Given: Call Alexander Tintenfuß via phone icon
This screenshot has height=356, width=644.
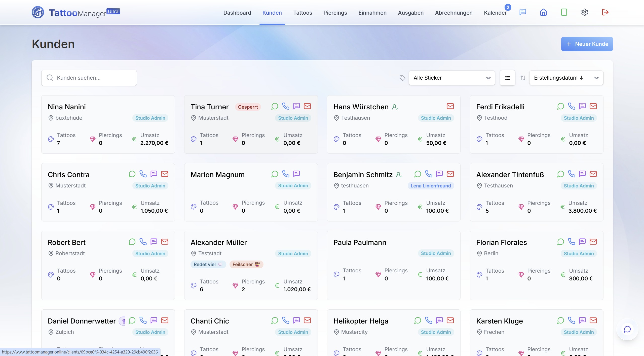Looking at the screenshot, I should coord(572,174).
